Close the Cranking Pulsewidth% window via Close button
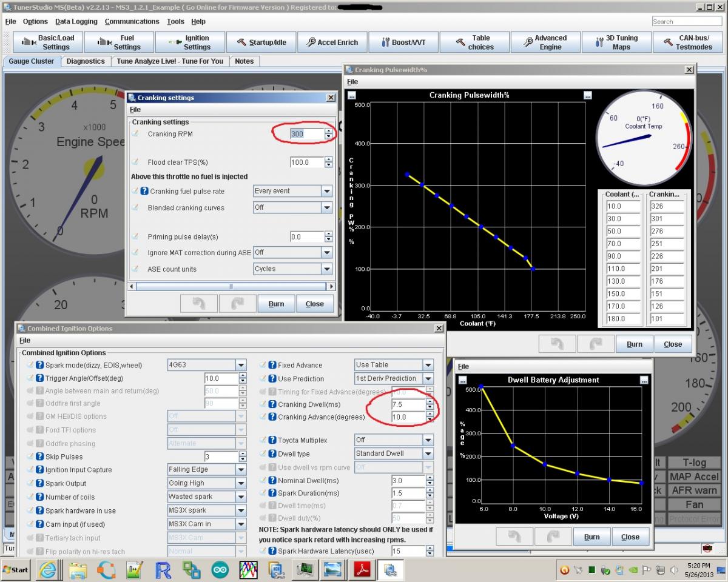The image size is (728, 582). [x=672, y=344]
